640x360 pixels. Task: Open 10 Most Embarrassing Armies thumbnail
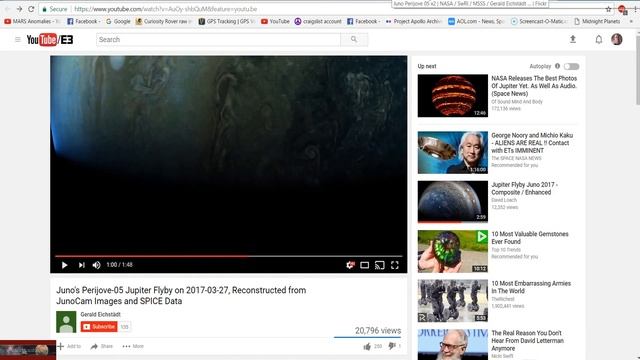point(452,300)
